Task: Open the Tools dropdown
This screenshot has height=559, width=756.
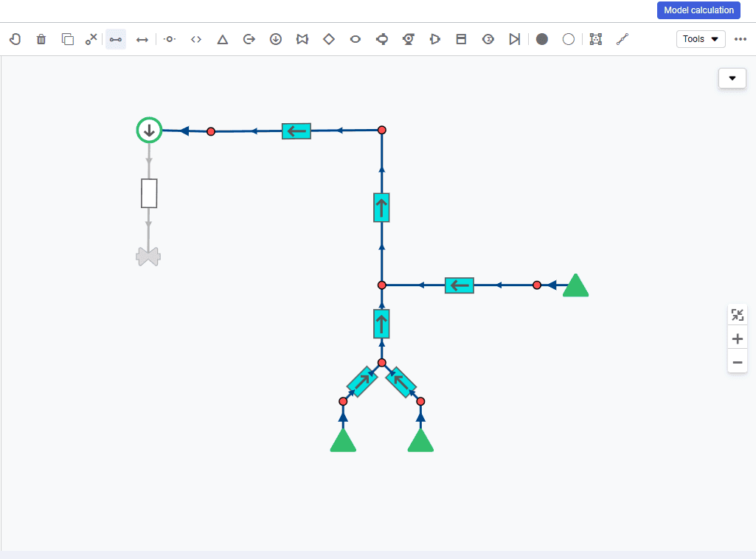Action: [x=701, y=39]
